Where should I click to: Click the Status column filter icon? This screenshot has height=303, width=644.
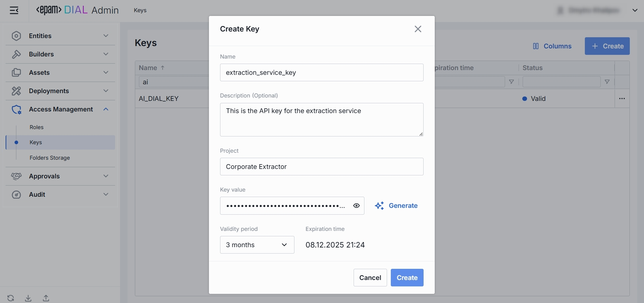tap(607, 82)
